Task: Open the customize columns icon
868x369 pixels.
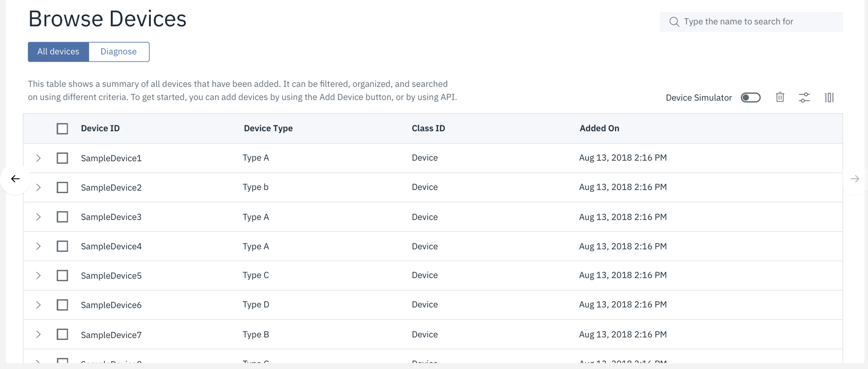Action: tap(830, 97)
